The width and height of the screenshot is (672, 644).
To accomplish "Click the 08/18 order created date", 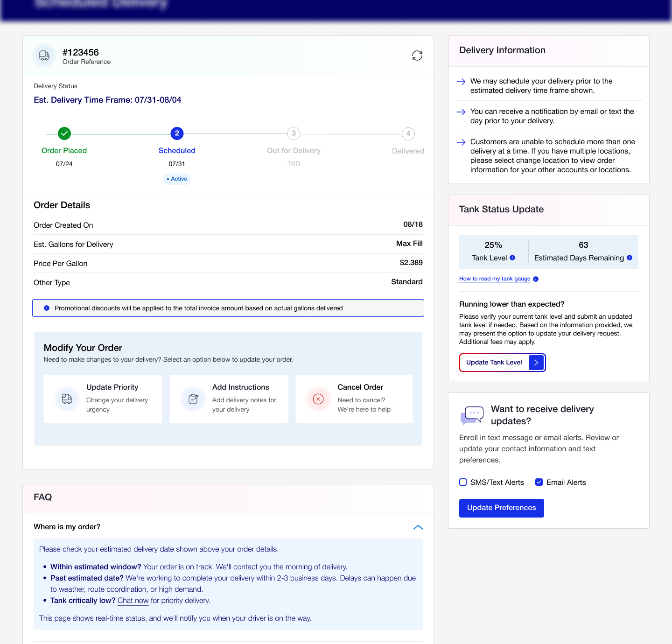I will (x=413, y=224).
